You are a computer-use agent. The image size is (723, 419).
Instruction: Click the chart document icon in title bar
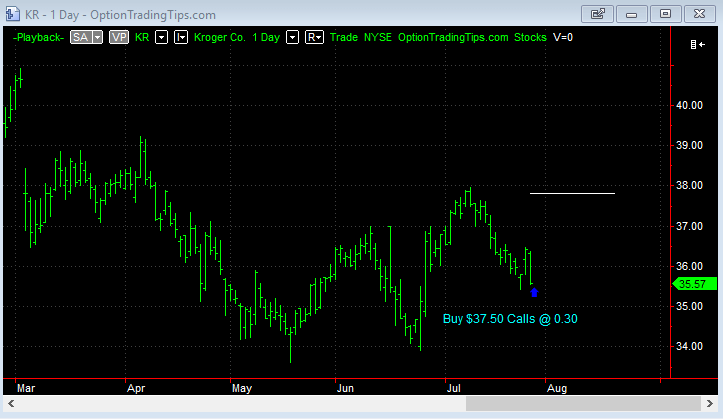(x=12, y=14)
